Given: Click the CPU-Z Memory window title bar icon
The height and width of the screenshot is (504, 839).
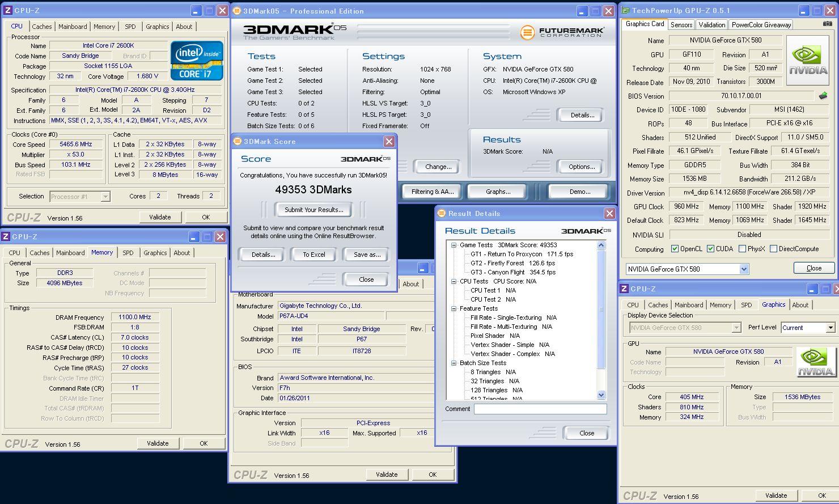Looking at the screenshot, I should pos(6,236).
